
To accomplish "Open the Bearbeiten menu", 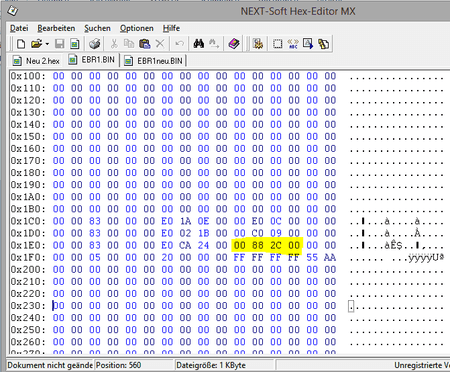I will [x=56, y=28].
